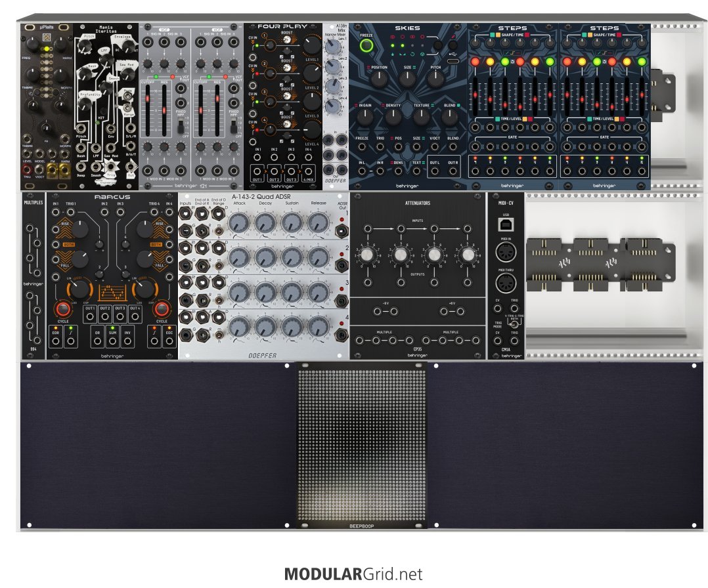Flip channel 3 BOOST switch on Four Play
The width and height of the screenshot is (708, 588).
(286, 96)
